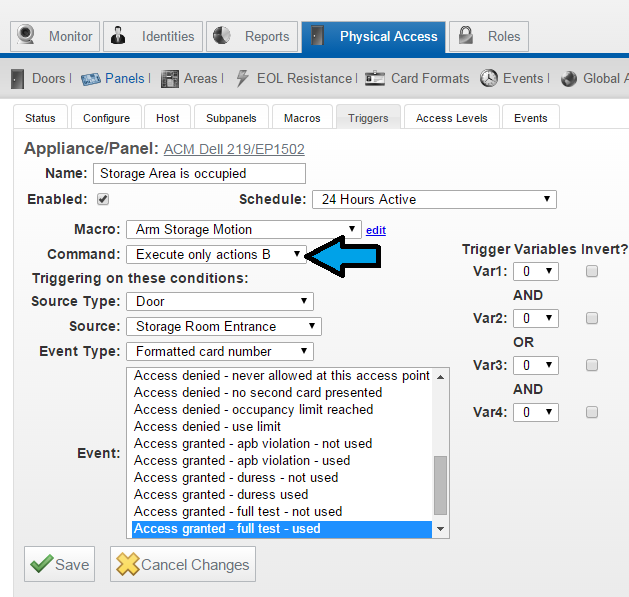Click the Roles padlock icon
Screen dimensions: 629x597
[467, 37]
